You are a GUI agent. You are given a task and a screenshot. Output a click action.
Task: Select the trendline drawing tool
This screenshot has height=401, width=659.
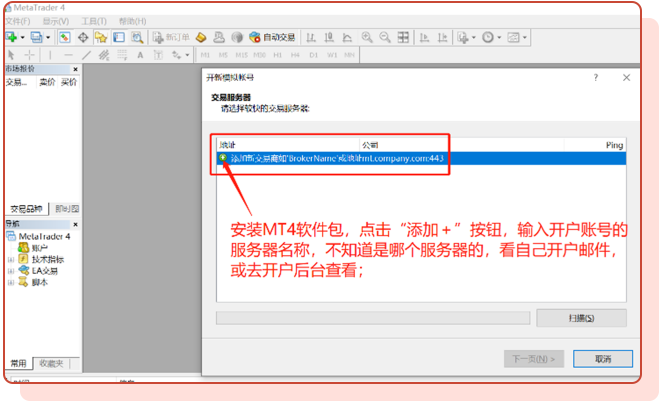pos(86,55)
